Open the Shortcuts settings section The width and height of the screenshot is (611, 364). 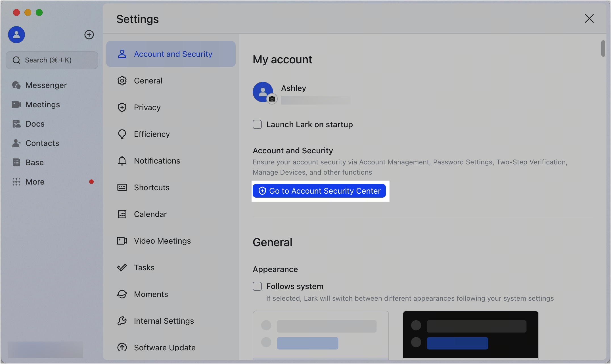click(x=151, y=187)
